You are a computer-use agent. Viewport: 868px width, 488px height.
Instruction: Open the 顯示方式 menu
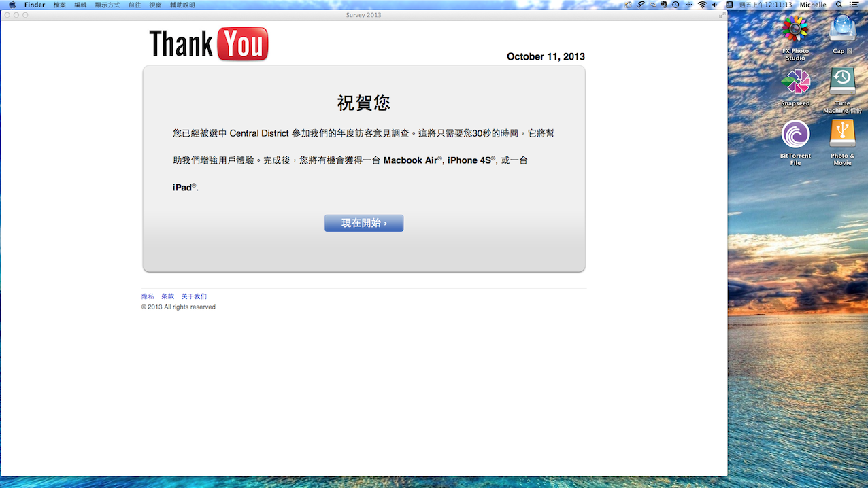pyautogui.click(x=107, y=5)
